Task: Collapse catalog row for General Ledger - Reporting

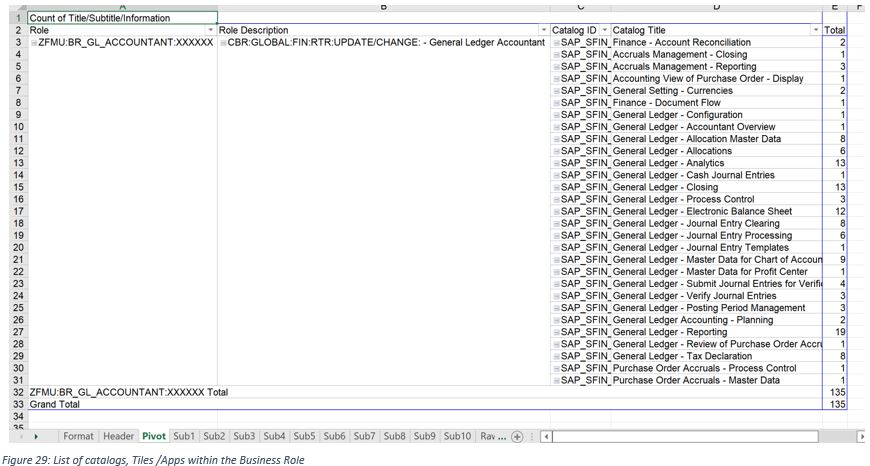Action: pyautogui.click(x=557, y=332)
